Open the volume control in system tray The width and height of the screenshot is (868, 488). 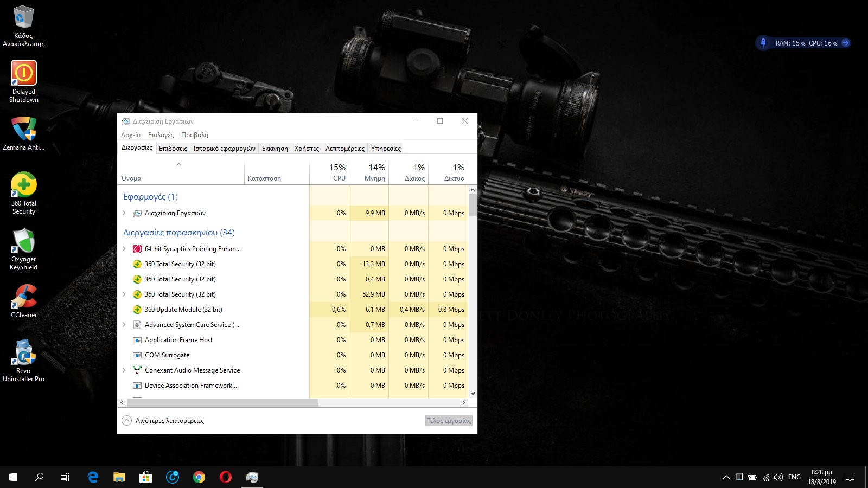click(778, 477)
